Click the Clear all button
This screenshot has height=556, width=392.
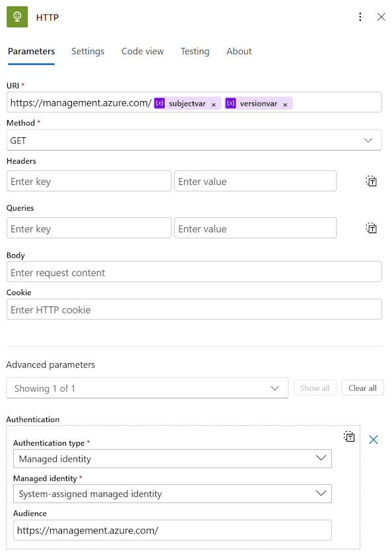tap(362, 388)
